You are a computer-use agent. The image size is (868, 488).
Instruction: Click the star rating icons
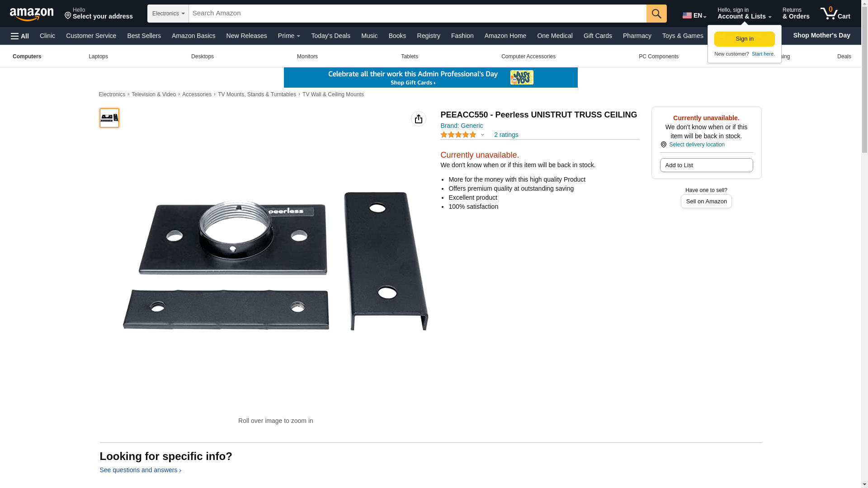tap(458, 135)
